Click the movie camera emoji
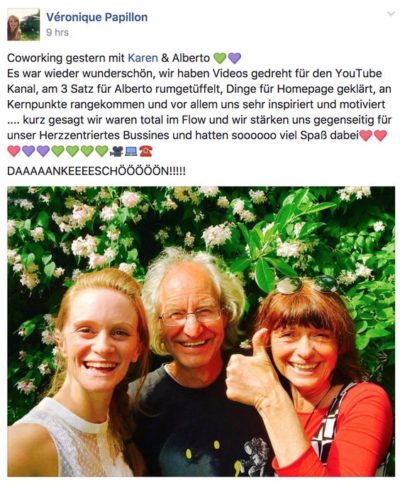400x485 pixels. (x=116, y=151)
